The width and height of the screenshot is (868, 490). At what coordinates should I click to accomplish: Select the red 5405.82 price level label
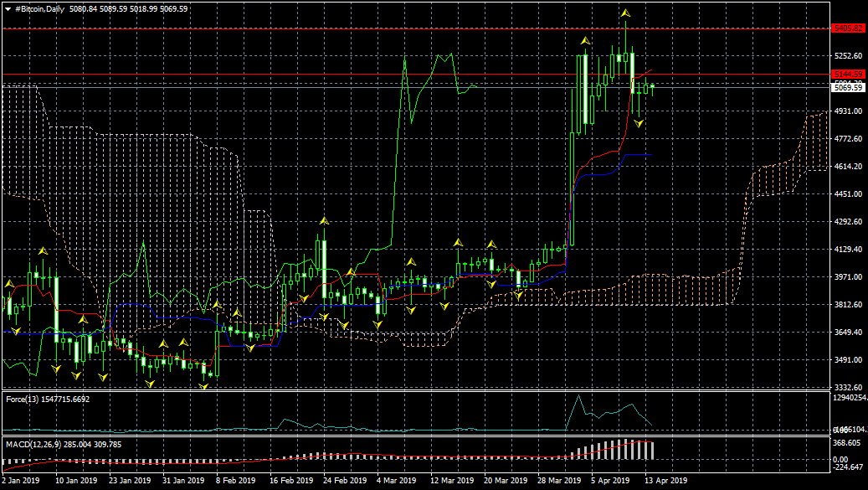click(x=848, y=28)
